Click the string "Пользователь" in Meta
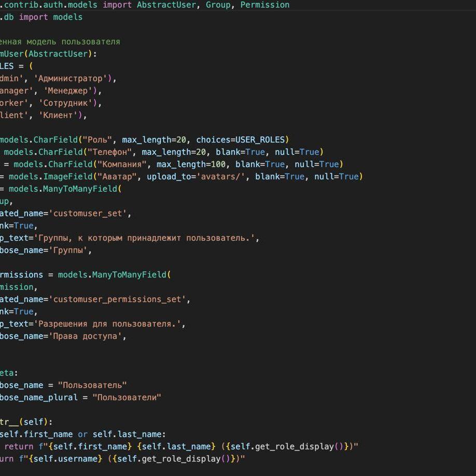Viewport: 476px width, 476px height. (x=92, y=385)
